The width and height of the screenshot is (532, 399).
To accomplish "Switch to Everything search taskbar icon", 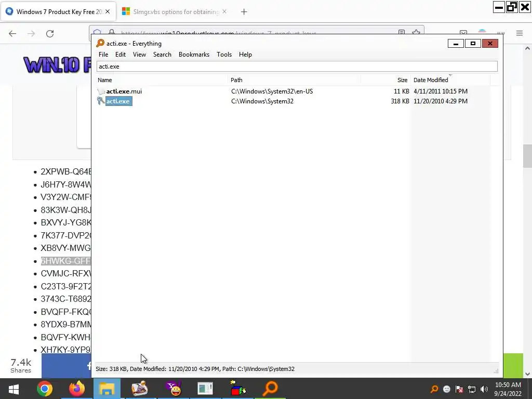I will [x=270, y=389].
